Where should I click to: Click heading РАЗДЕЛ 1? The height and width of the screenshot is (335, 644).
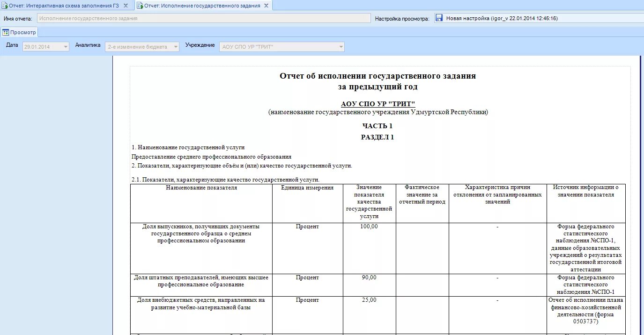click(378, 137)
